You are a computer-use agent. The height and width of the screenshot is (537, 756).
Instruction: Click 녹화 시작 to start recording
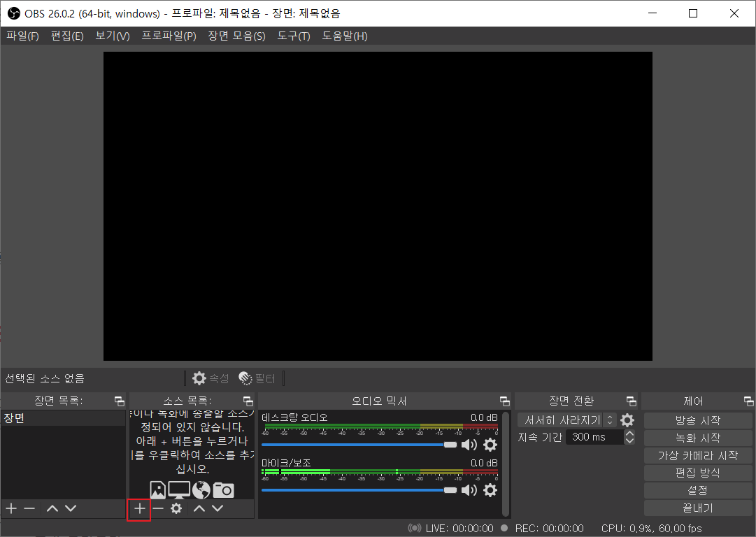698,438
